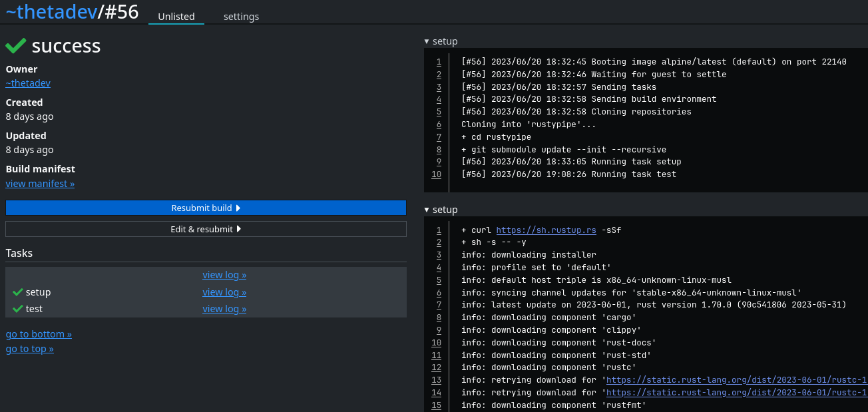Collapse the first setup log section
868x412 pixels.
[x=441, y=41]
